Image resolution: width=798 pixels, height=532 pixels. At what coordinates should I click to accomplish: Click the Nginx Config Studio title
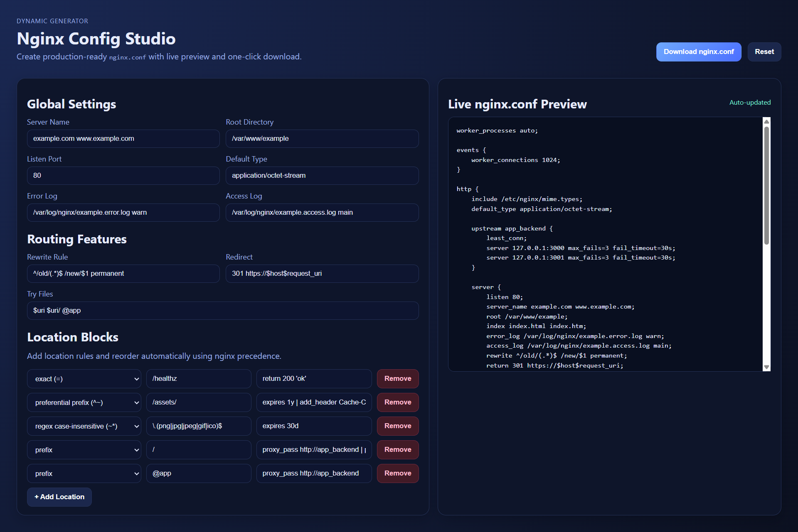pyautogui.click(x=96, y=39)
